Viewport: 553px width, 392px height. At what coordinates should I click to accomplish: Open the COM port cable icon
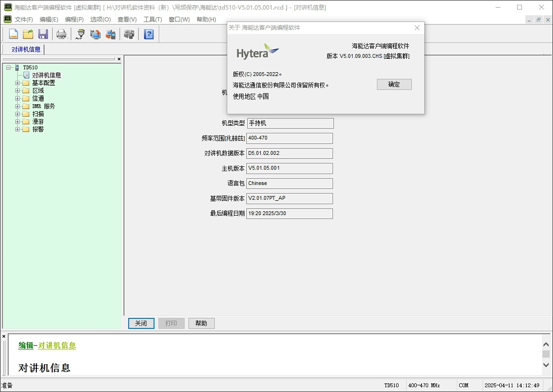click(80, 34)
